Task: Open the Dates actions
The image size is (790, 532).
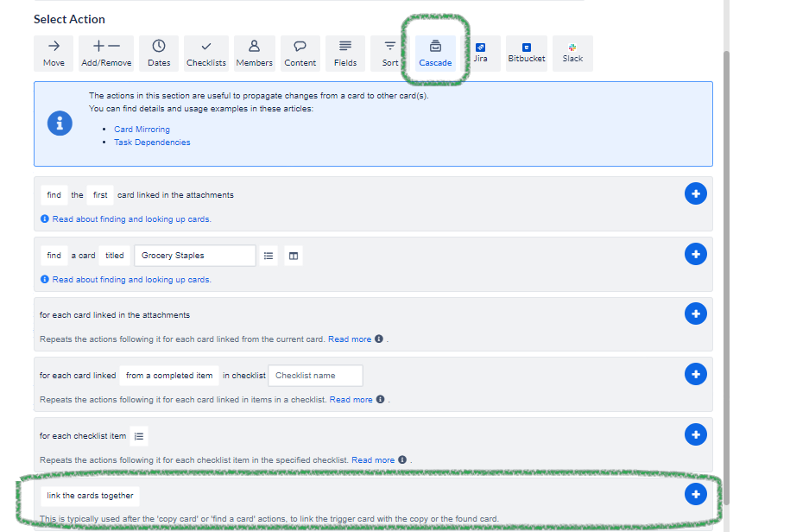Action: pos(158,53)
